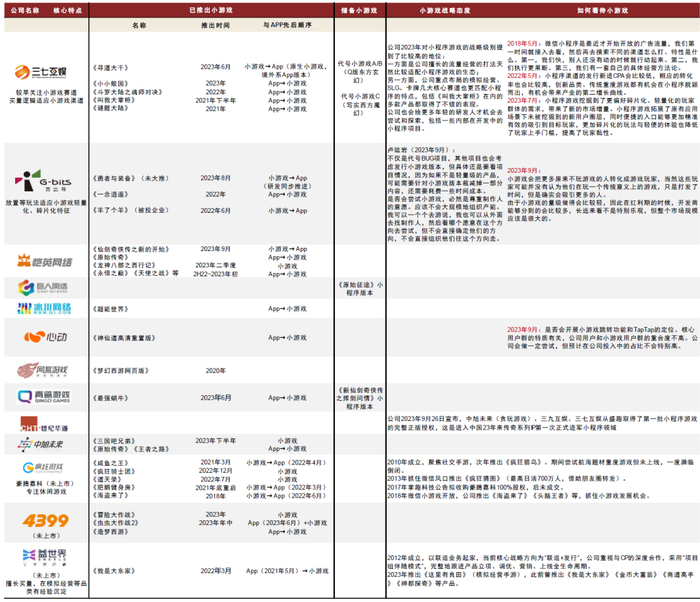The height and width of the screenshot is (602, 700).
Task: Click red date label 2023年7月
Action: [522, 100]
